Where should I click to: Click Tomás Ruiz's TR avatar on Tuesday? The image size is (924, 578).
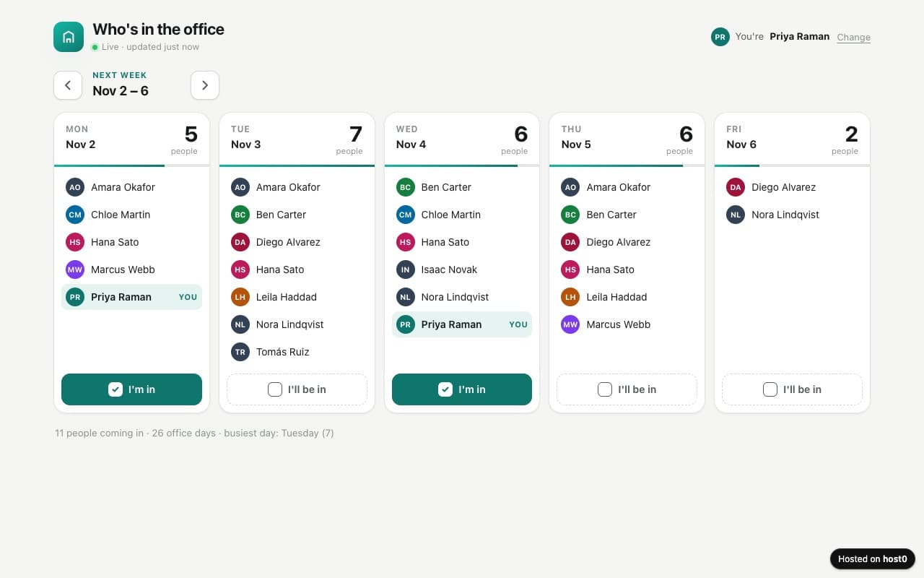pyautogui.click(x=240, y=352)
